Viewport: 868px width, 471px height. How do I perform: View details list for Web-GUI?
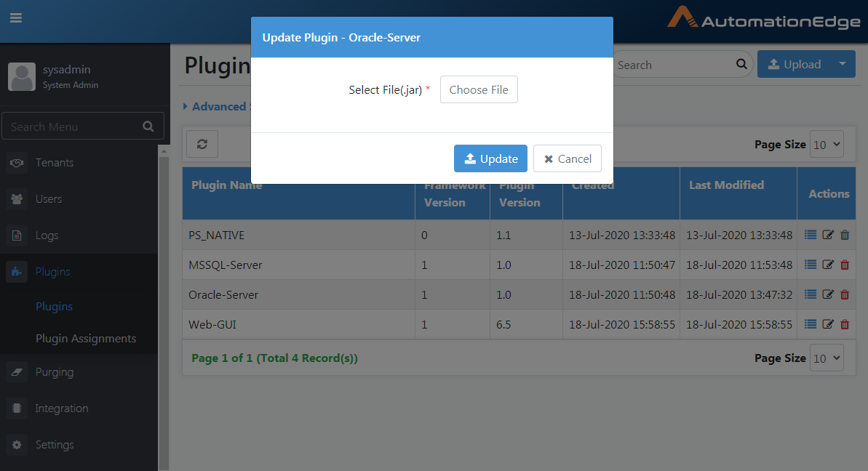click(x=811, y=324)
